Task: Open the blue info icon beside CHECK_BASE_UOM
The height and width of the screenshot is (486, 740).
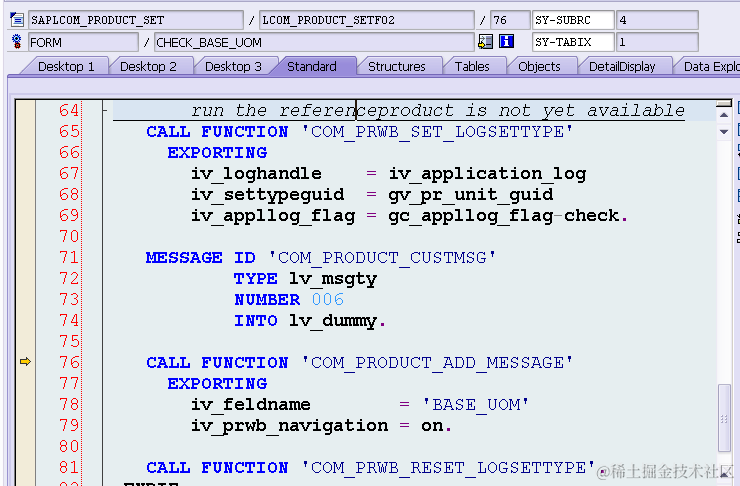Action: point(506,42)
